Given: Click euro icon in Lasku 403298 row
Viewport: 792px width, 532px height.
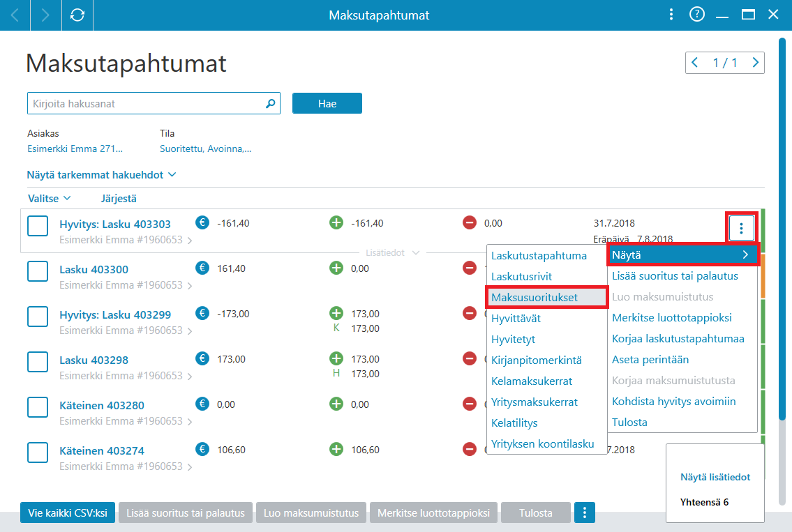Looking at the screenshot, I should coord(202,359).
